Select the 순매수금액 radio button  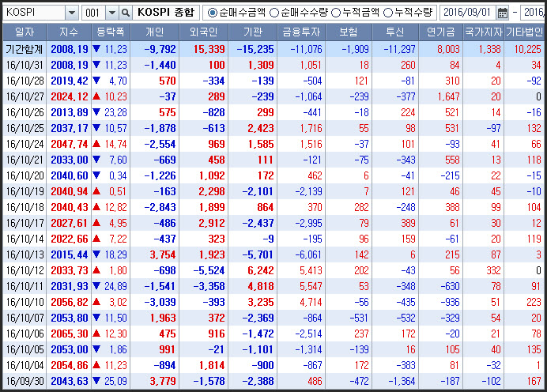[x=212, y=13]
